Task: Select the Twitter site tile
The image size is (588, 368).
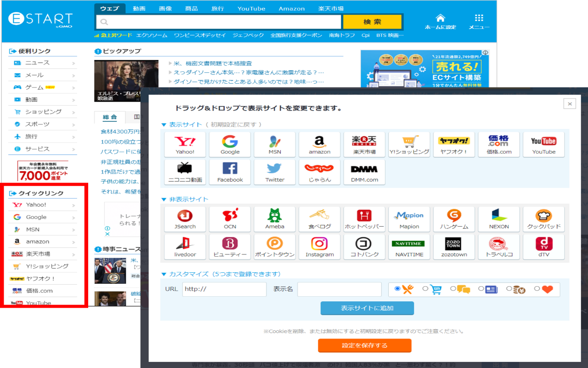Action: [x=275, y=172]
